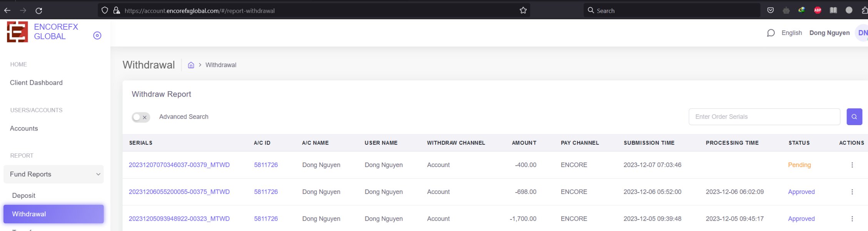868x231 pixels.
Task: Toggle the Advanced Search switch
Action: point(141,117)
